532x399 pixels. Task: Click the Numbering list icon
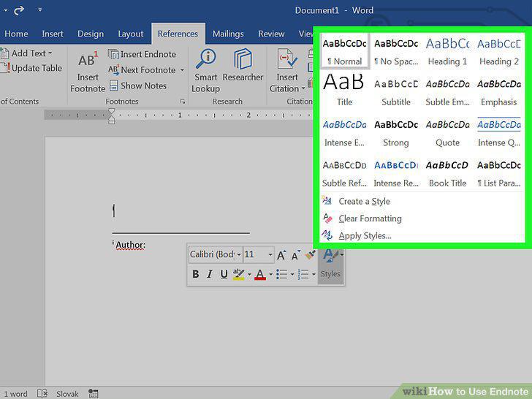point(303,274)
